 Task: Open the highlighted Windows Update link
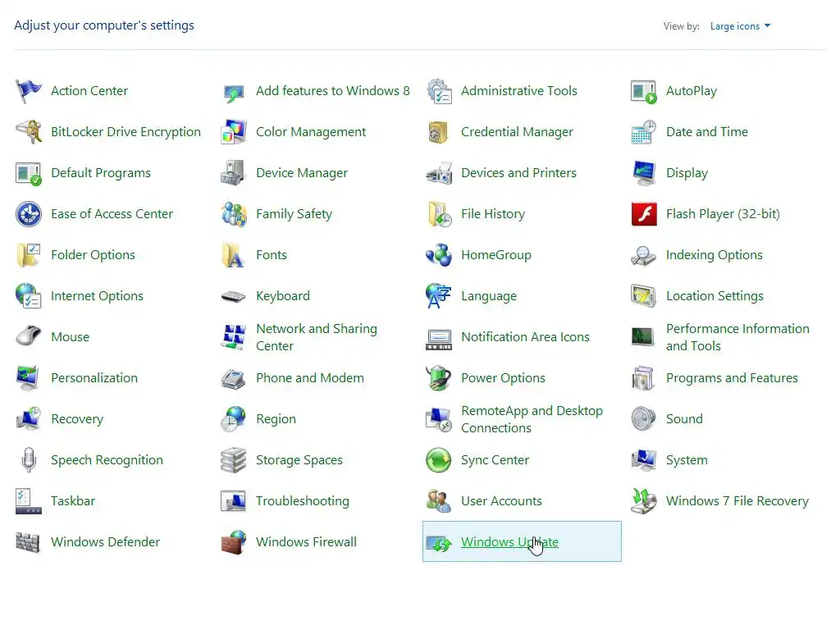point(509,542)
